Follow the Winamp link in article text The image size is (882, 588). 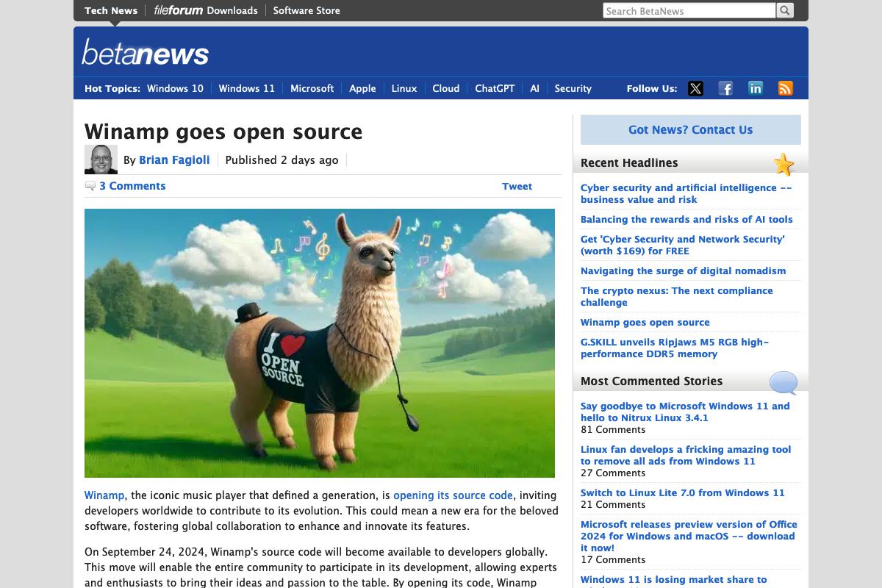(x=104, y=495)
